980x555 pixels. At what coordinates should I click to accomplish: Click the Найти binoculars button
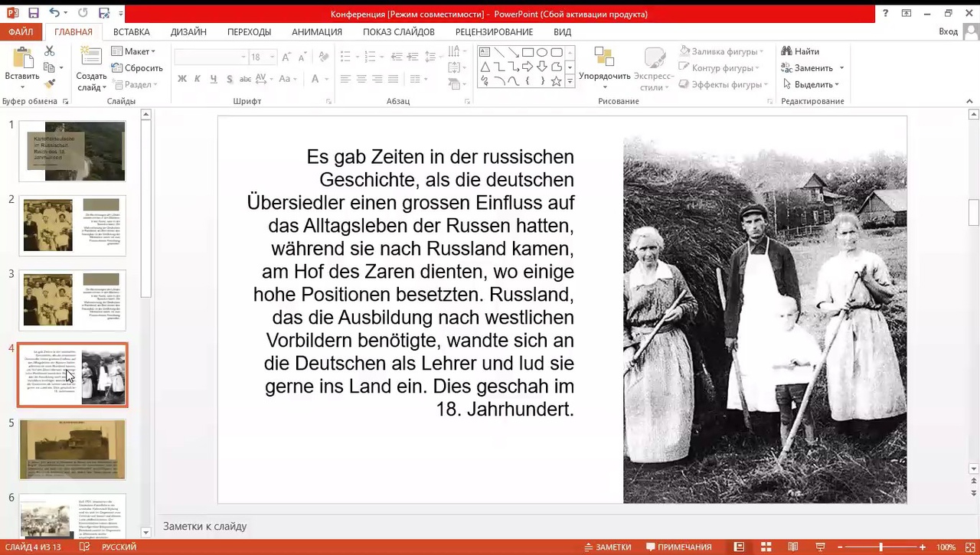(x=800, y=51)
